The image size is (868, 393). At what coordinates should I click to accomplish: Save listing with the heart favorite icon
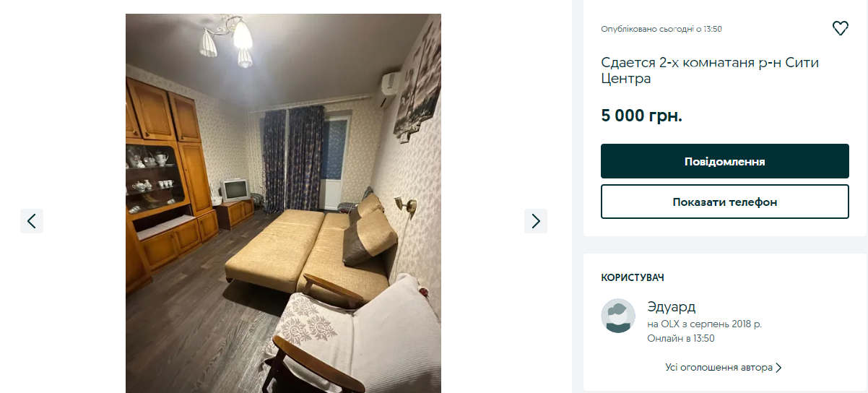pyautogui.click(x=840, y=29)
